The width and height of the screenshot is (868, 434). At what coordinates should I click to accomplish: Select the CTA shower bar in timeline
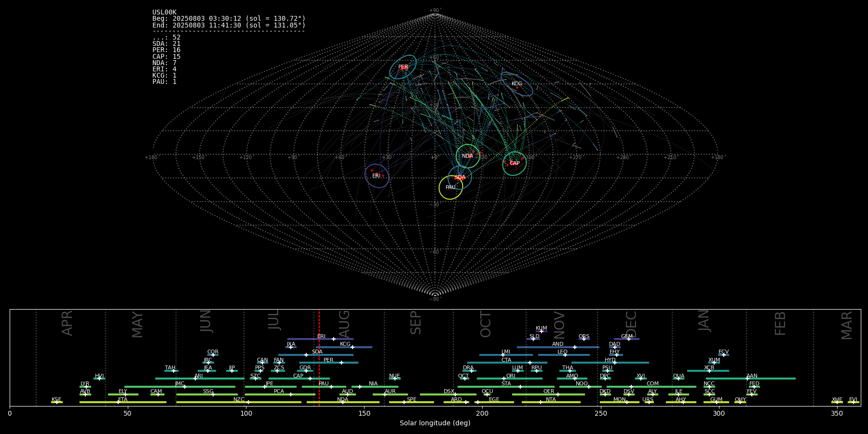coord(507,363)
